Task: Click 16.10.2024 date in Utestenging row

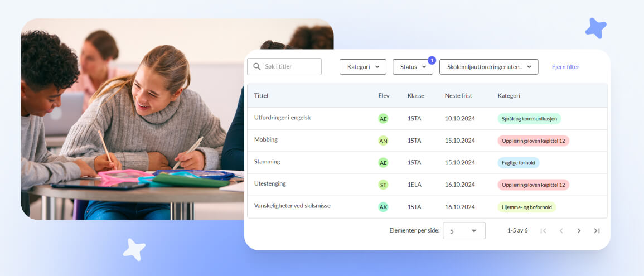Action: tap(459, 185)
